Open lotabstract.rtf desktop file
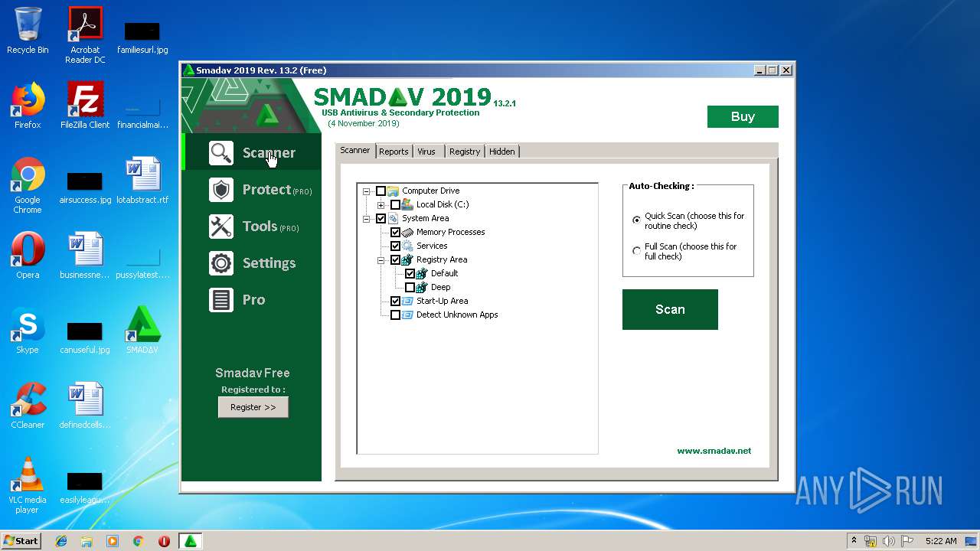980x551 pixels. 142,181
